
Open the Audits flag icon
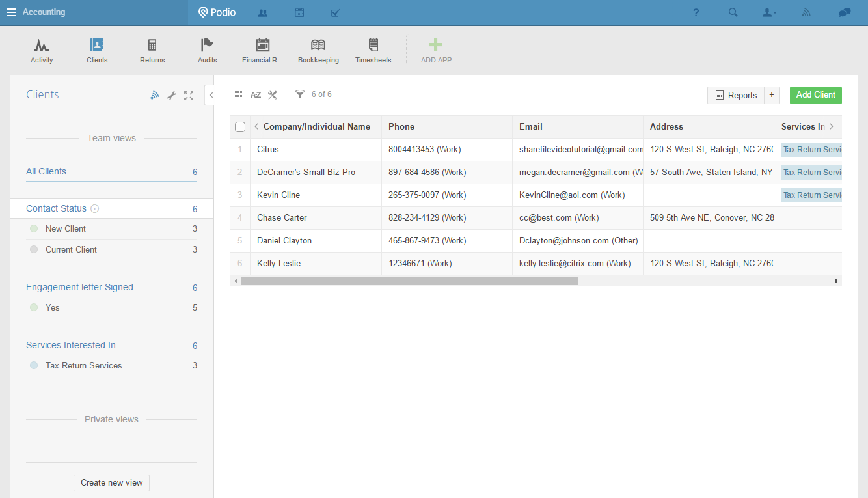[x=207, y=46]
